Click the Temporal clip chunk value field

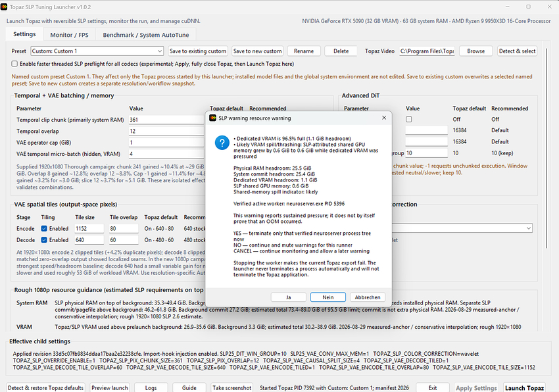pyautogui.click(x=167, y=120)
